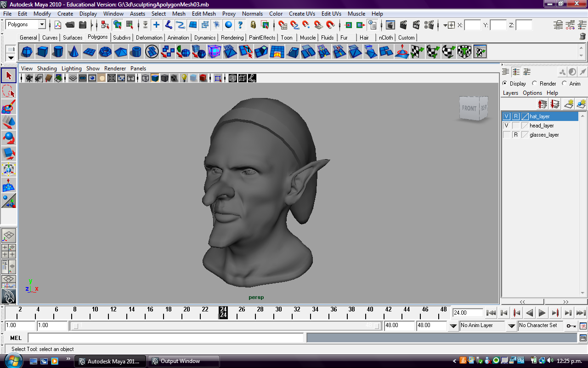Viewport: 588px width, 368px height.
Task: Open the Layers menu in the layer editor
Action: click(510, 92)
